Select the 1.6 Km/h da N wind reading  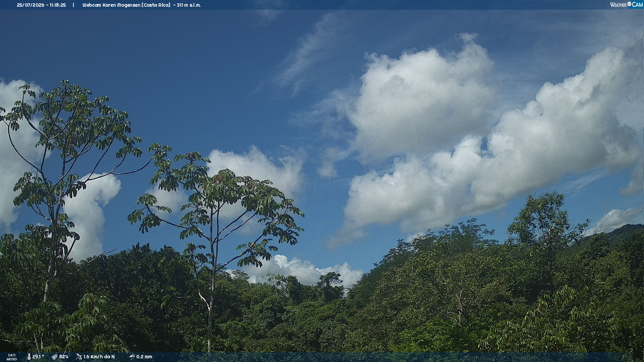pyautogui.click(x=99, y=357)
